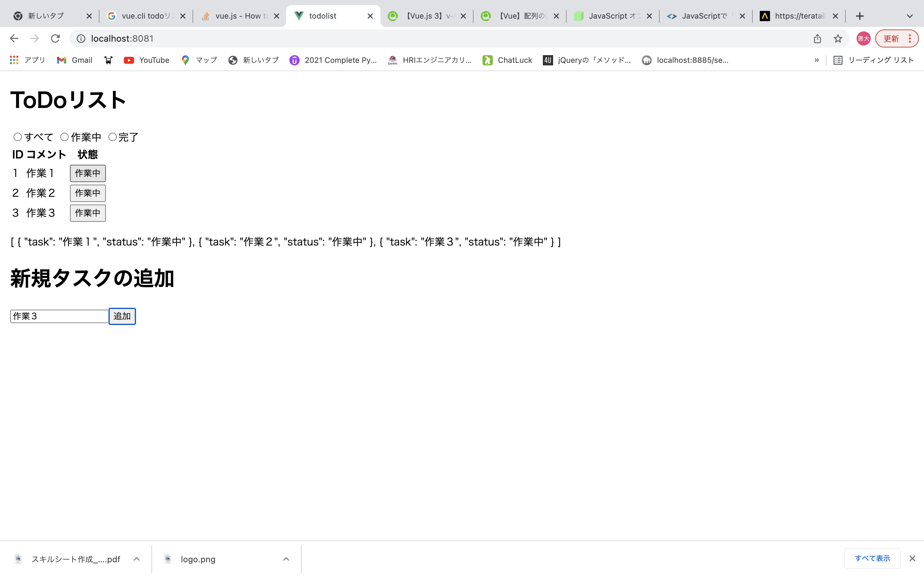Select the すべて radio button

(18, 137)
